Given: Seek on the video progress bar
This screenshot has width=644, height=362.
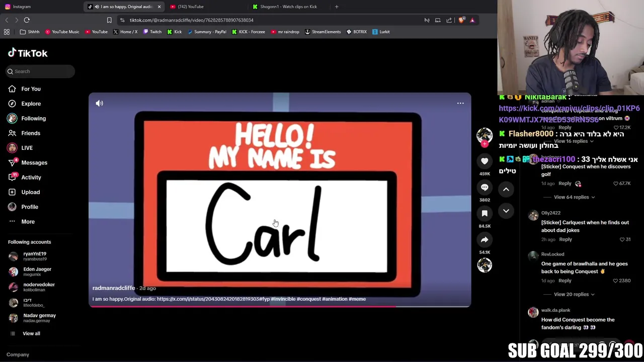Looking at the screenshot, I should 280,306.
